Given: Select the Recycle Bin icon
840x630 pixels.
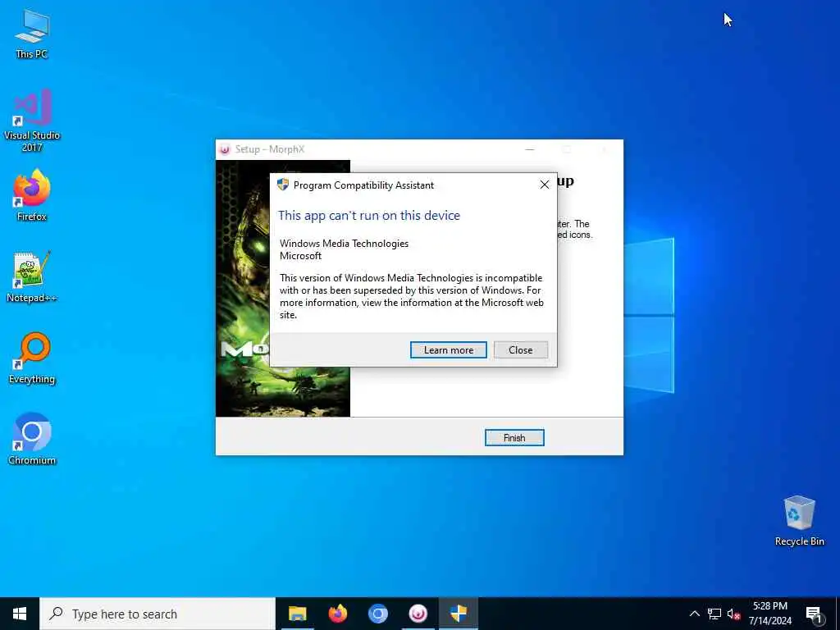Looking at the screenshot, I should 799,521.
